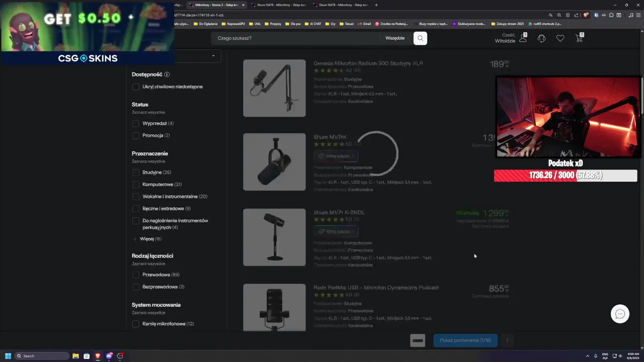Click Pokaż porównanie button

[x=465, y=340]
